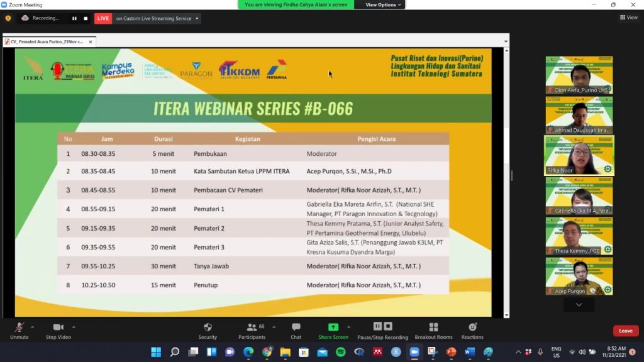Click the shared-screen notification banner
The height and width of the screenshot is (362, 644).
pyautogui.click(x=296, y=4)
